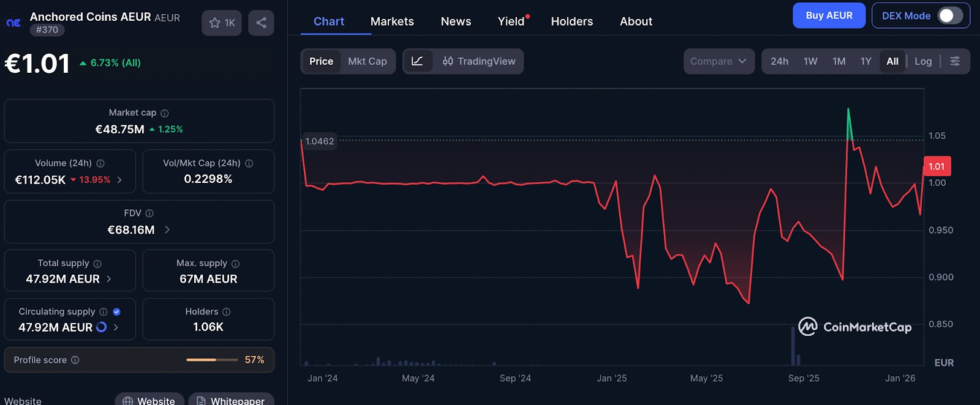Open the Whitepaper link button
The height and width of the screenshot is (405, 980).
point(231,399)
